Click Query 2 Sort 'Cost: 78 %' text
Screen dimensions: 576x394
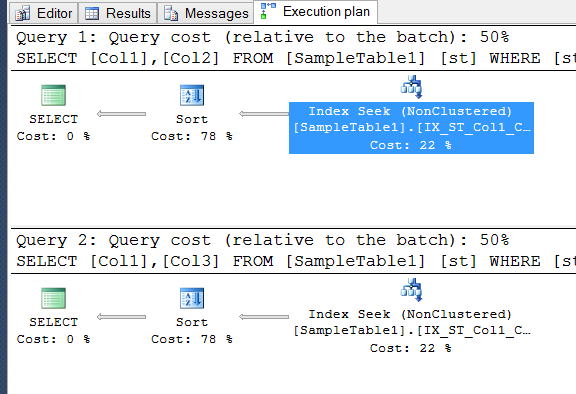(x=192, y=339)
